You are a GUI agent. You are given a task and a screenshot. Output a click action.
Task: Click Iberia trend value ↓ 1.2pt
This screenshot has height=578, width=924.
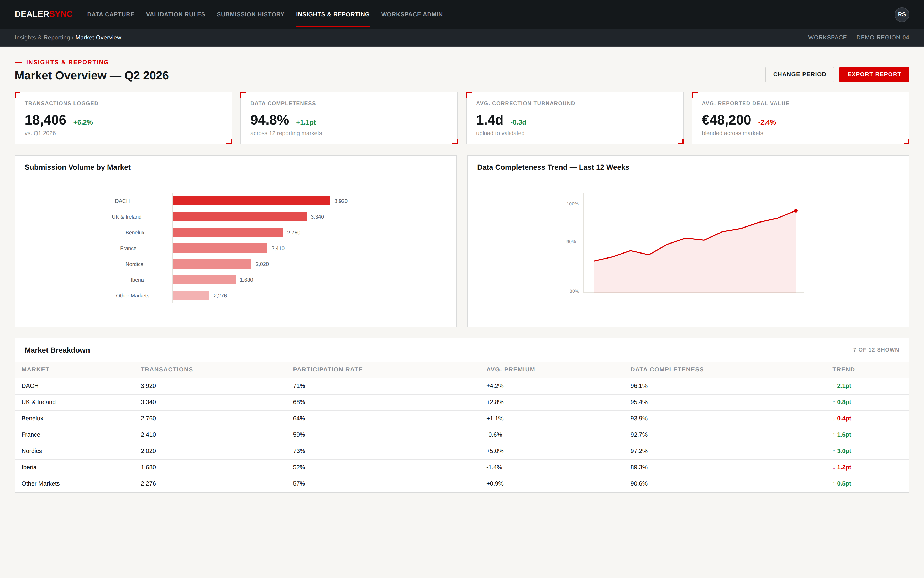pyautogui.click(x=842, y=467)
